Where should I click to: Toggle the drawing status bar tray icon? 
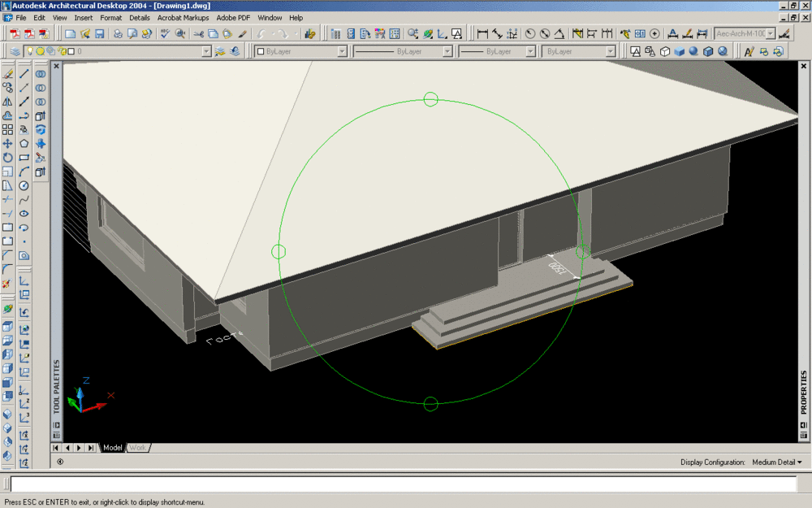point(60,462)
